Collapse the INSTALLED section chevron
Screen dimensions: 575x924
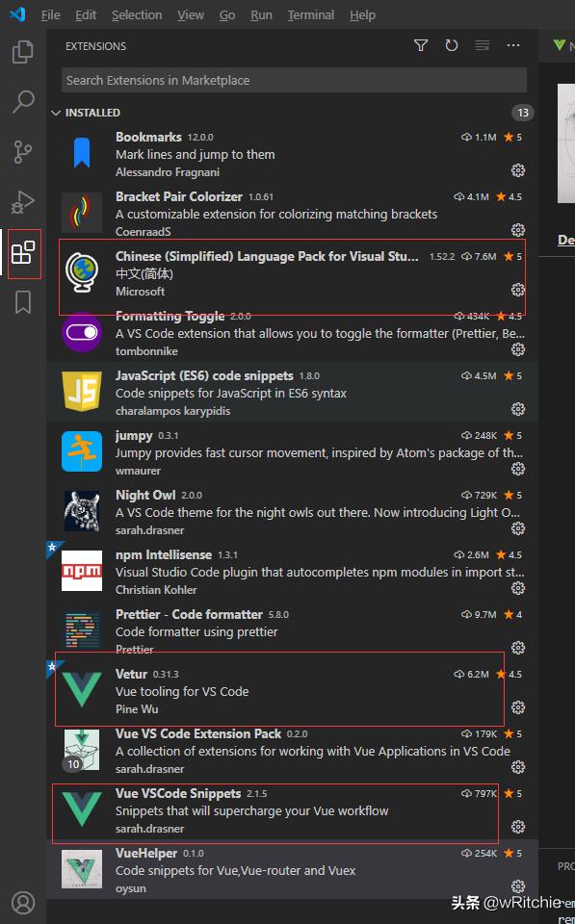pyautogui.click(x=56, y=113)
